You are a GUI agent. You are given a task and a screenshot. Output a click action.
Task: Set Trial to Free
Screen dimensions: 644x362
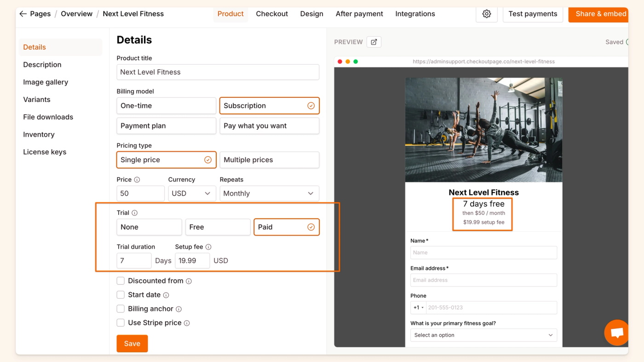click(x=218, y=227)
